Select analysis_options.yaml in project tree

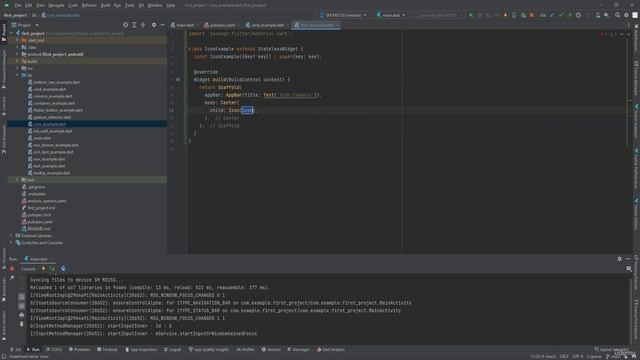pos(47,201)
